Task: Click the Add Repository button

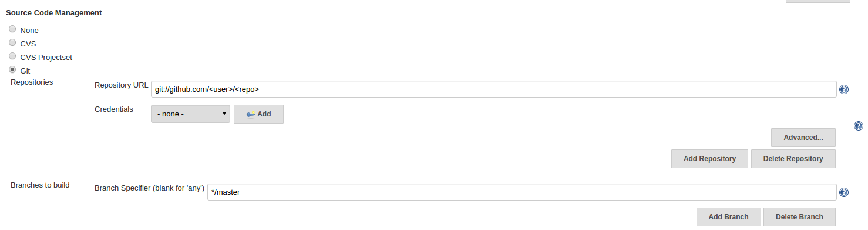Action: click(x=709, y=159)
